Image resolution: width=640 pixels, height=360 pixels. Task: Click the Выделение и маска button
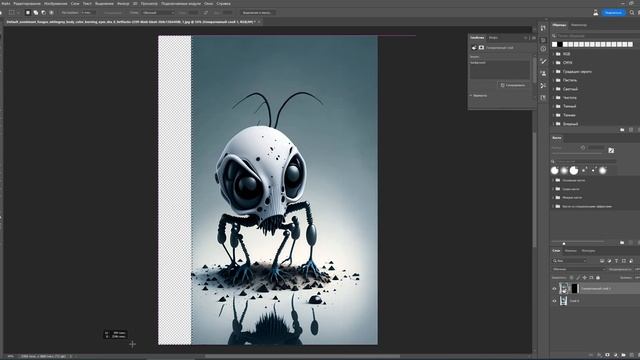click(257, 13)
